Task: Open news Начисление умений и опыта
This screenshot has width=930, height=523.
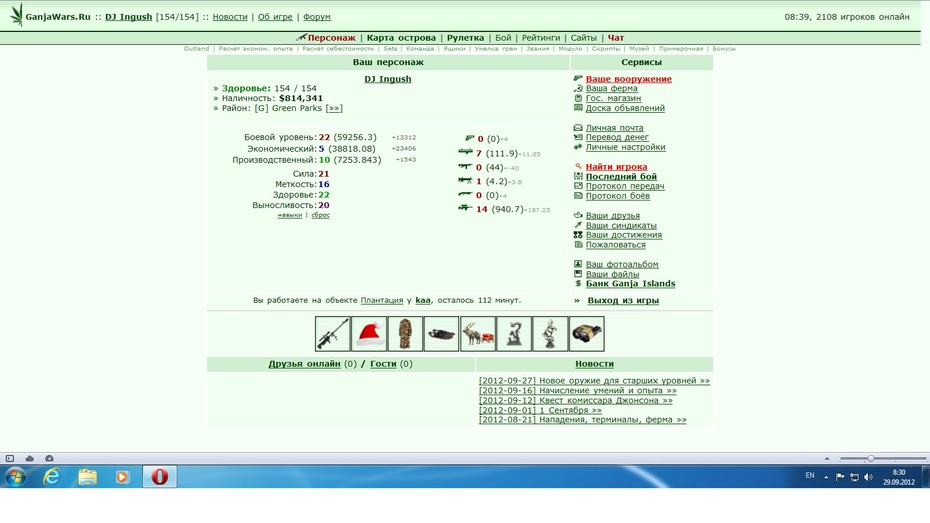Action: pos(578,391)
